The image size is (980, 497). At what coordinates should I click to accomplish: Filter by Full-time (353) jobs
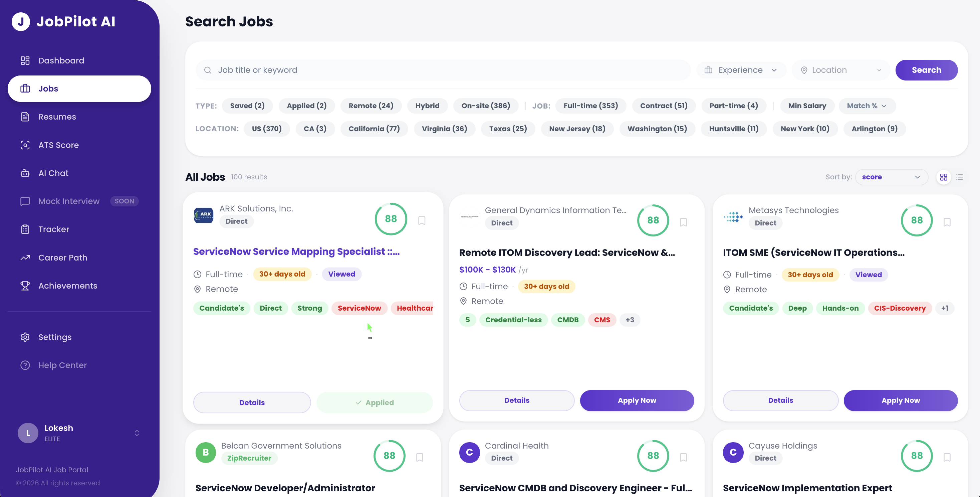pyautogui.click(x=590, y=106)
